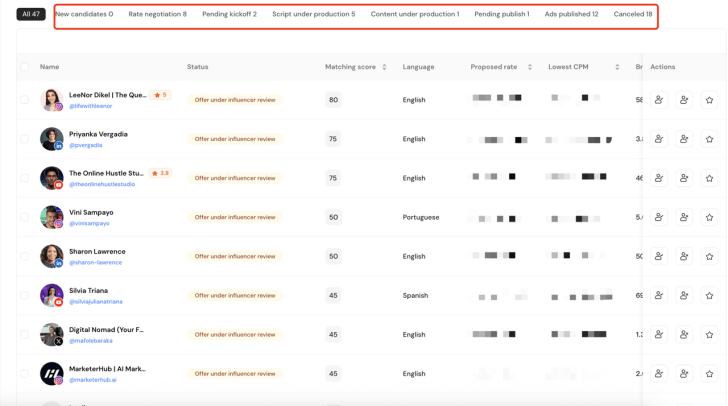
Task: Click the second person icon for Vini Sampayo
Action: (684, 218)
